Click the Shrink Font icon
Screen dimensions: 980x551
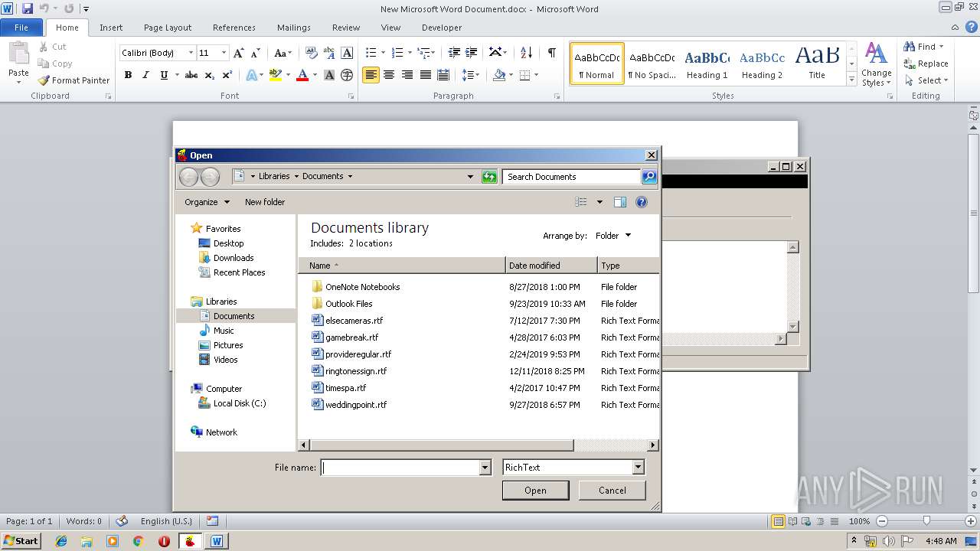256,53
